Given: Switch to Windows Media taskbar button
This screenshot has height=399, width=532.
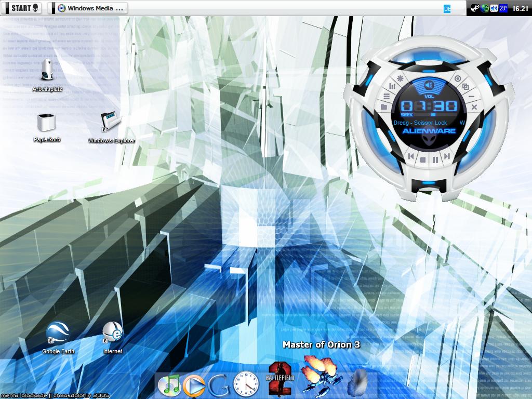Looking at the screenshot, I should (87, 8).
